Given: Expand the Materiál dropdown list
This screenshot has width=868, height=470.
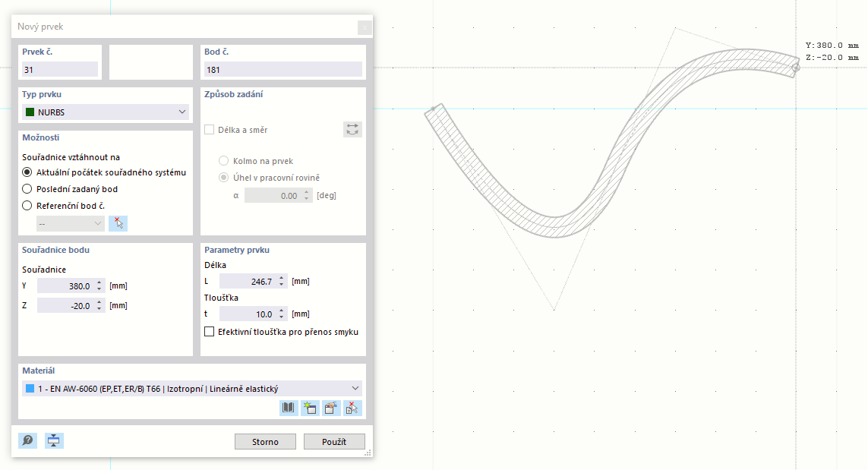Looking at the screenshot, I should coord(355,389).
